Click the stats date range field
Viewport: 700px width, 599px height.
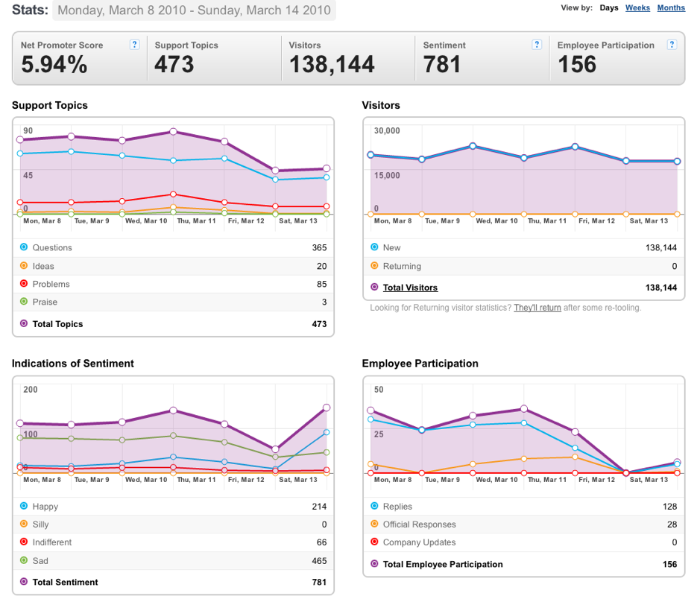pyautogui.click(x=195, y=10)
